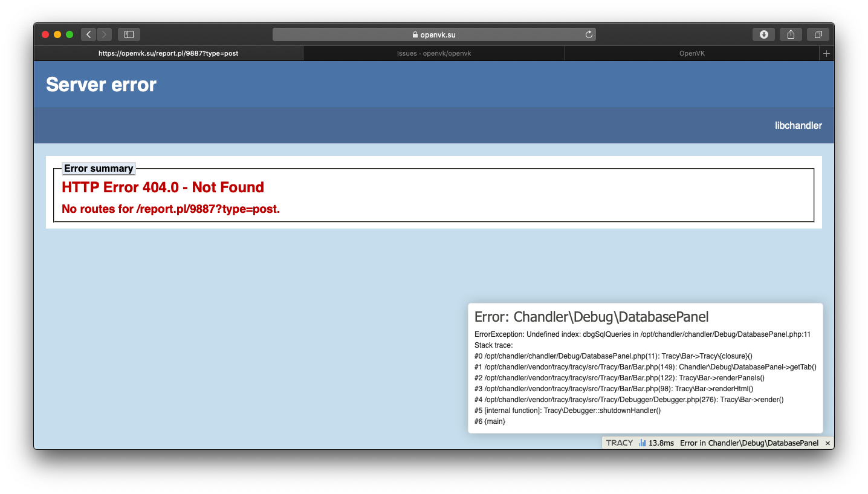The width and height of the screenshot is (868, 494).
Task: Expand the Error in Chandler\Debug\DatabasePanel entry
Action: [x=750, y=443]
